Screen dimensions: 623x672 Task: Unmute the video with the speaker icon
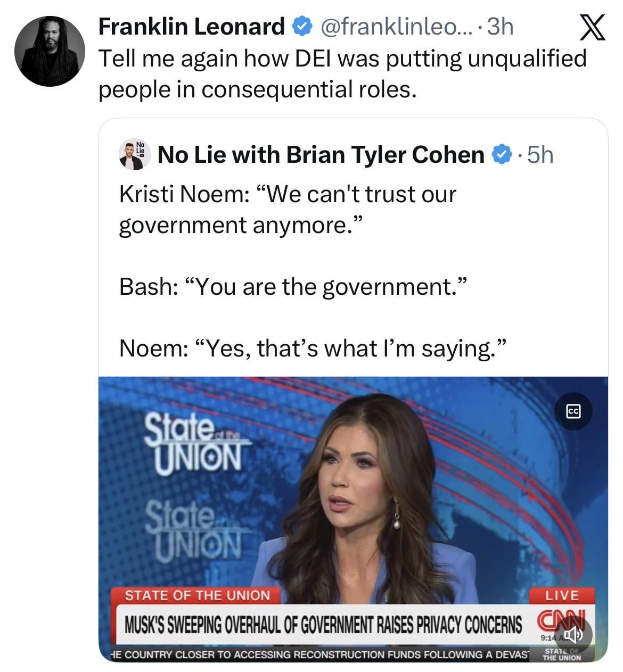(573, 634)
